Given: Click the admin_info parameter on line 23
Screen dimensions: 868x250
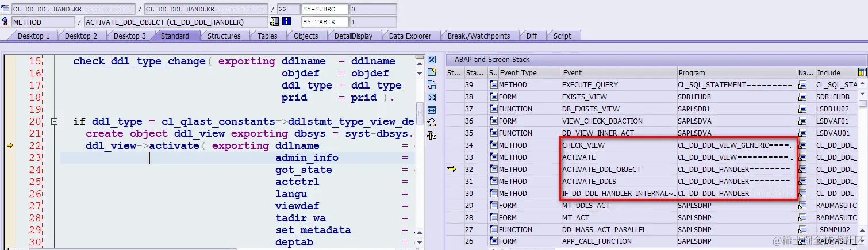Looking at the screenshot, I should (x=307, y=157).
